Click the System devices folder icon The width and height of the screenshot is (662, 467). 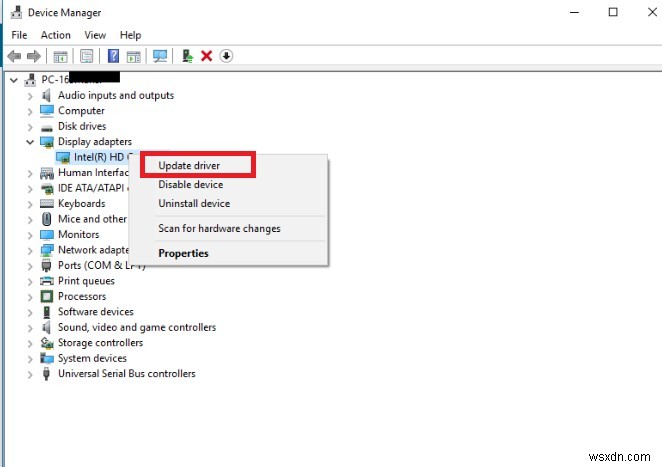click(x=47, y=358)
